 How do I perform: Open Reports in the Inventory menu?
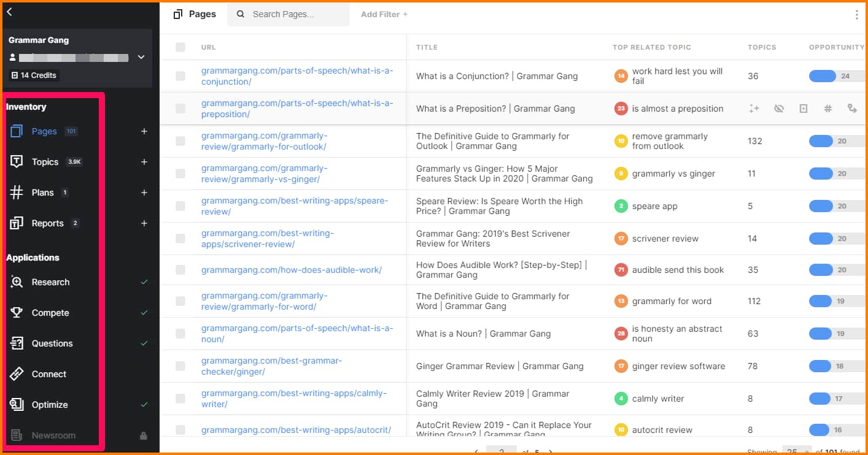click(x=47, y=223)
